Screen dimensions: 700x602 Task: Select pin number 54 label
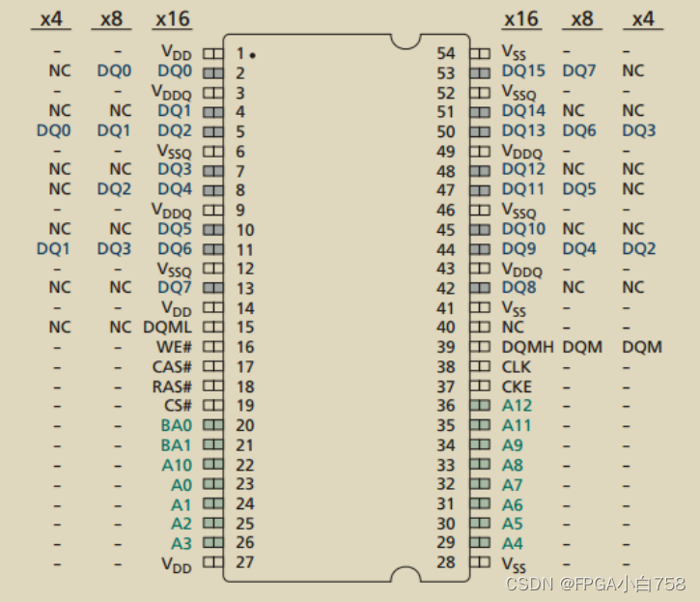coord(445,54)
